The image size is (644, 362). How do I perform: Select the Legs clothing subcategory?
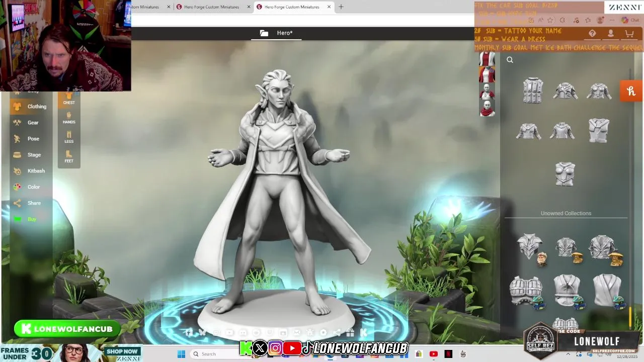(69, 137)
